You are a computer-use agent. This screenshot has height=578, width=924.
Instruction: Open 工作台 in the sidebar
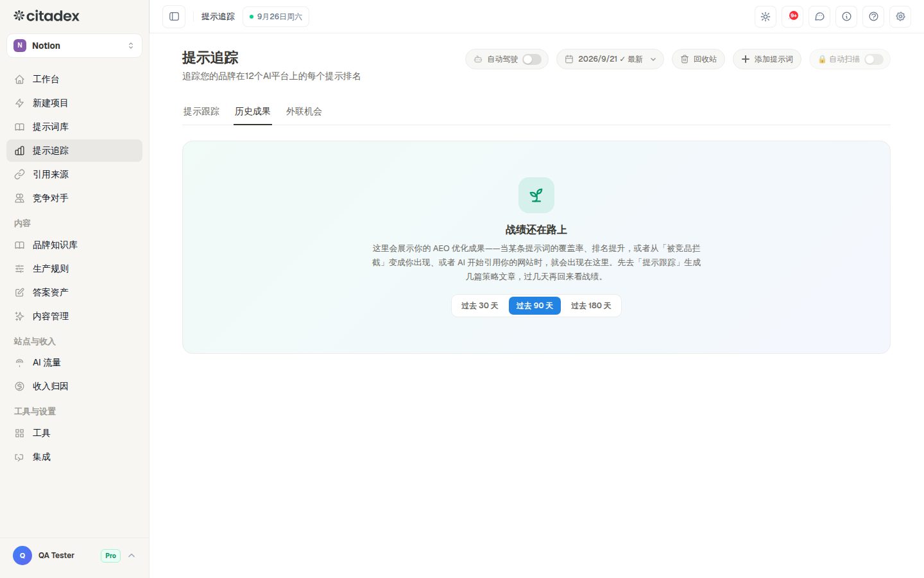click(74, 79)
